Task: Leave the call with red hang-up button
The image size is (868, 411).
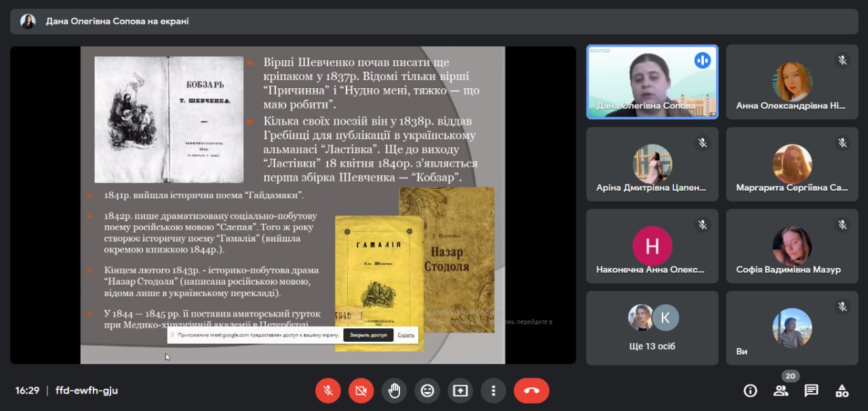Action: coord(531,391)
